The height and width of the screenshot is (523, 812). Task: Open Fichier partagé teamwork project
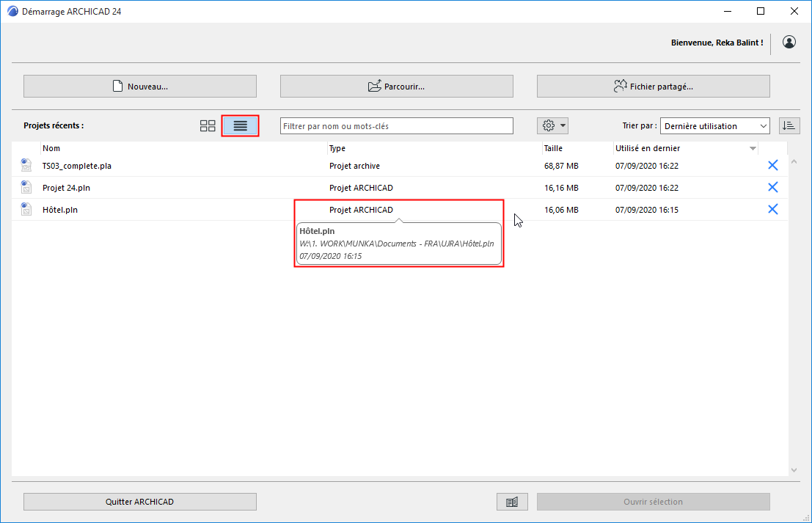click(x=654, y=86)
